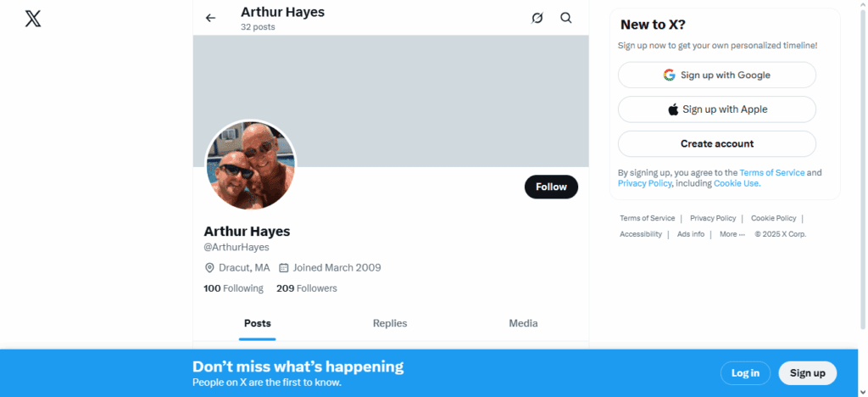View the 209 Followers list

[x=307, y=288]
